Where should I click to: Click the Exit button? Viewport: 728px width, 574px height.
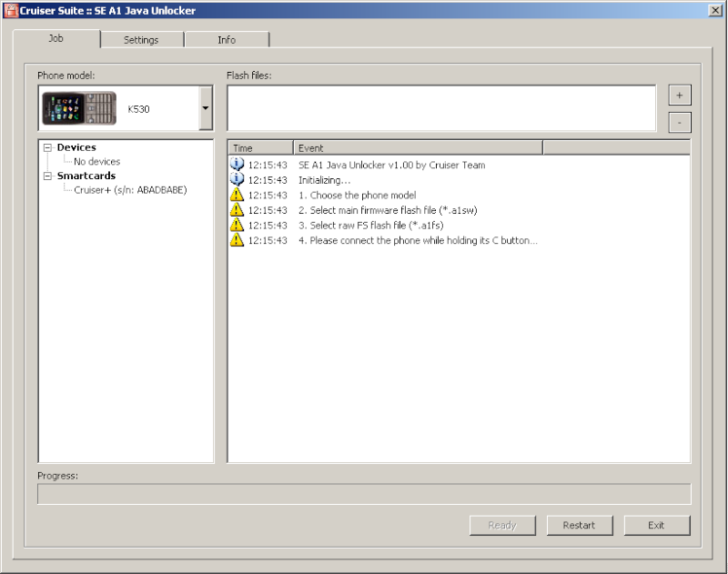[x=656, y=525]
